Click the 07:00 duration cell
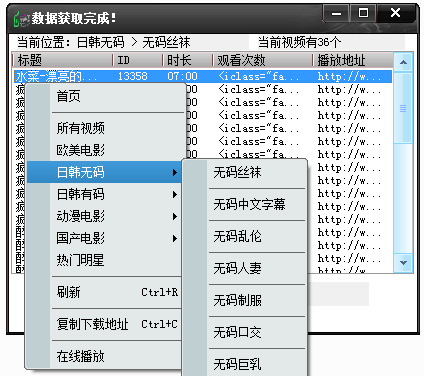Image resolution: width=424 pixels, height=376 pixels. [182, 76]
